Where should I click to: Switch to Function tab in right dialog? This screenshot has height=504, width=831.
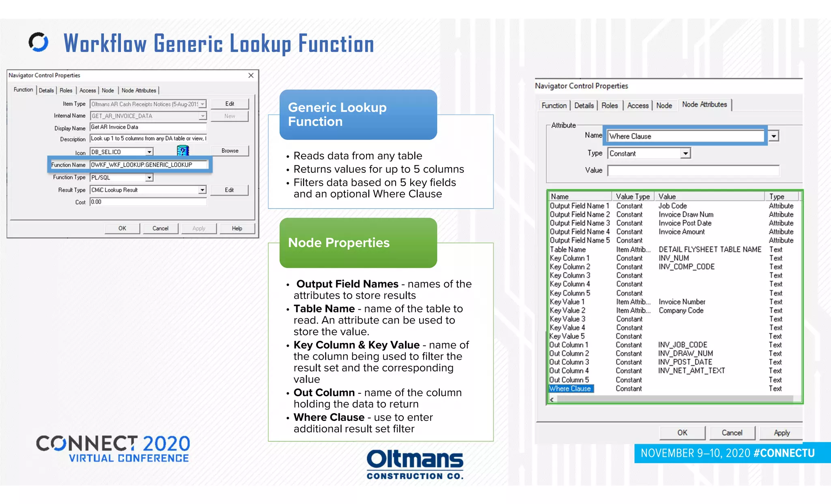554,105
